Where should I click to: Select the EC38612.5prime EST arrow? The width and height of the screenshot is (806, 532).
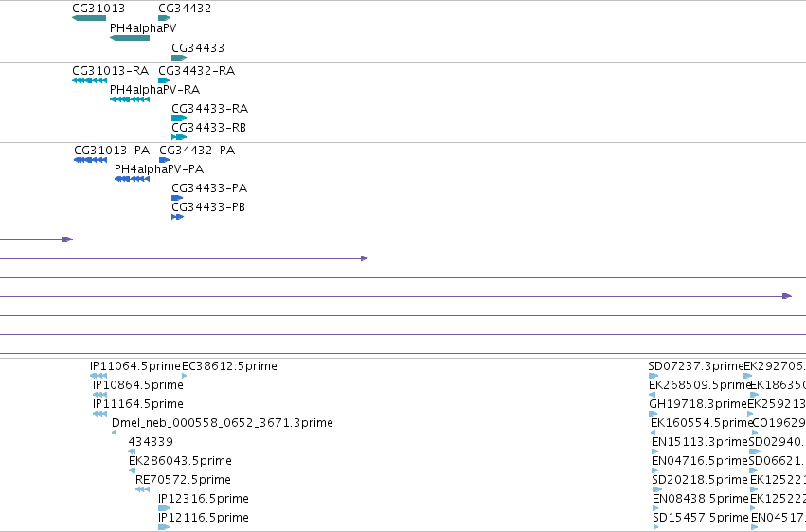(x=184, y=376)
